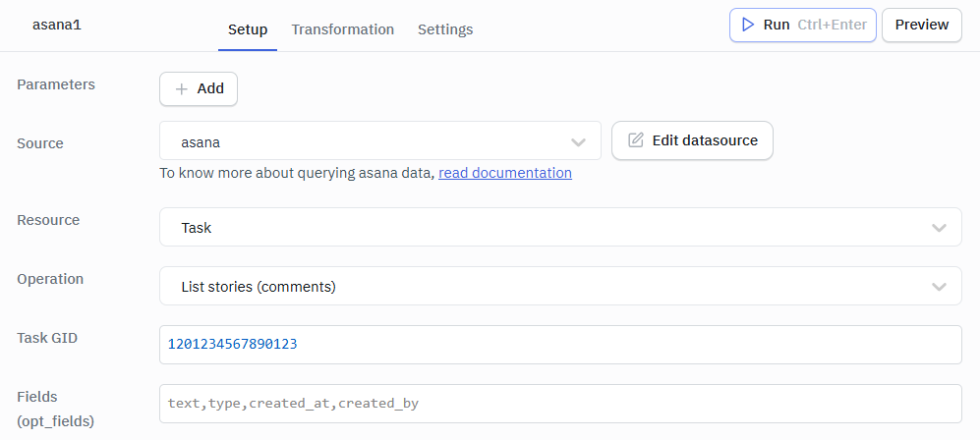Click the Parameters label
This screenshot has height=440, width=980.
tap(56, 84)
